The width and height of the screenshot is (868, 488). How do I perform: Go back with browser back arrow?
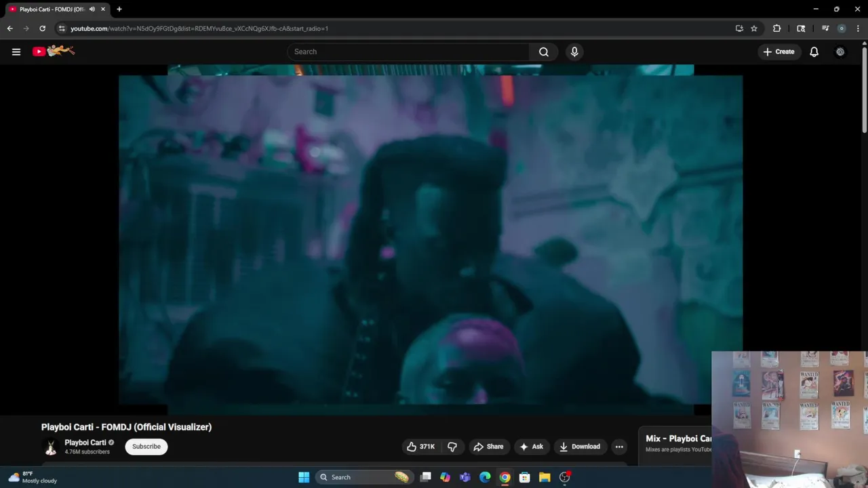click(9, 28)
